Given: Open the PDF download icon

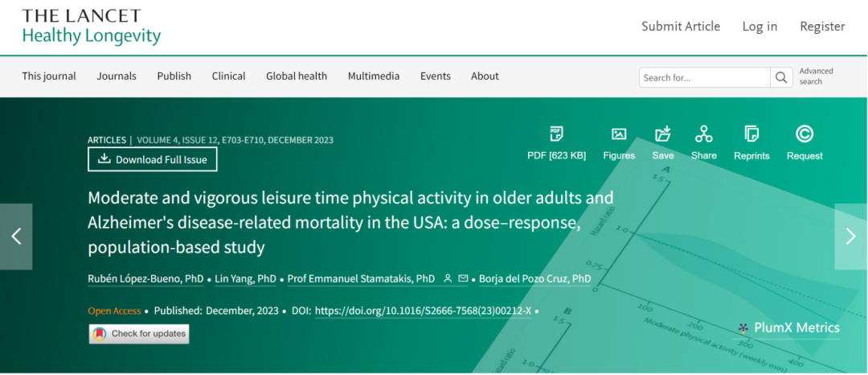Looking at the screenshot, I should [x=556, y=134].
